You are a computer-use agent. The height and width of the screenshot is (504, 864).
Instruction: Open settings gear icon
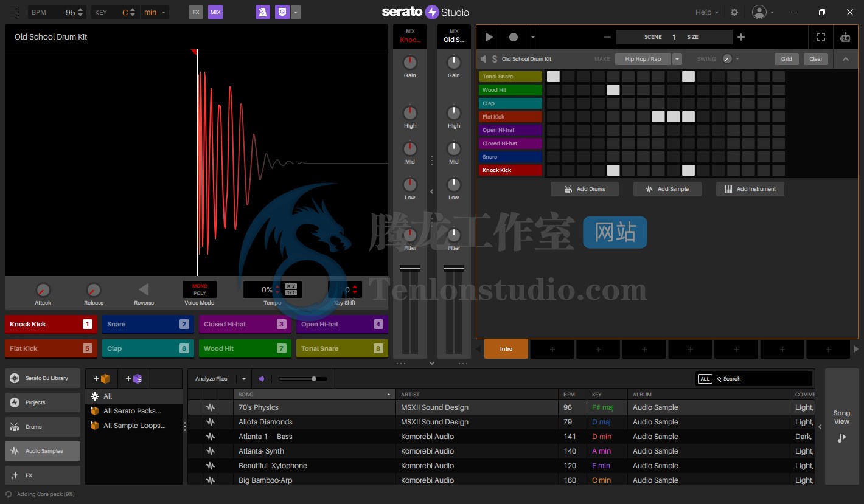(x=734, y=12)
